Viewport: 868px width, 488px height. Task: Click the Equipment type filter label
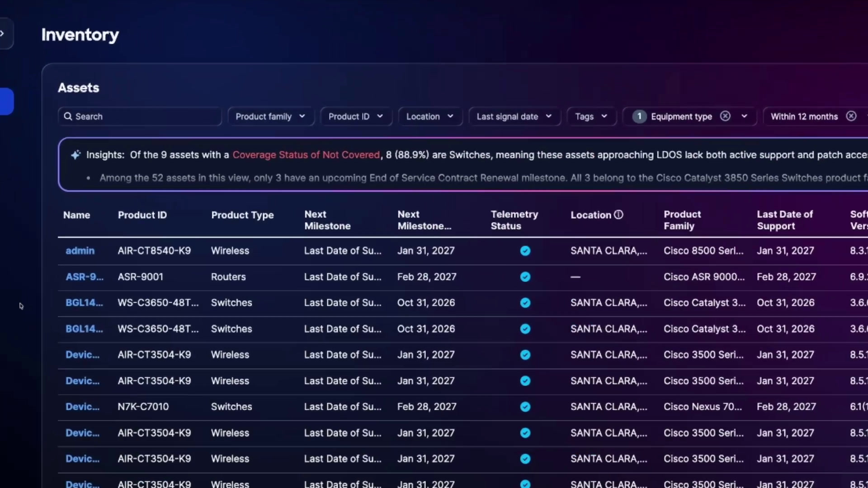pos(681,117)
